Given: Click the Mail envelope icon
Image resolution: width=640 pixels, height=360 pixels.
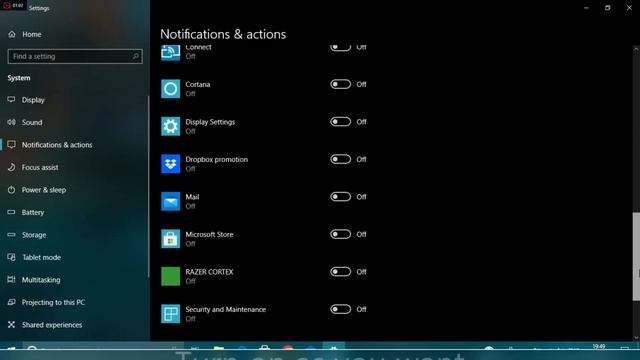Looking at the screenshot, I should (170, 201).
